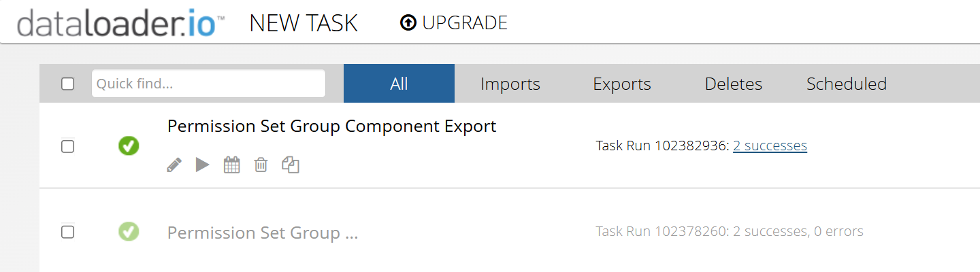Duplicate the task with the copy icon
The height and width of the screenshot is (272, 980).
(291, 165)
